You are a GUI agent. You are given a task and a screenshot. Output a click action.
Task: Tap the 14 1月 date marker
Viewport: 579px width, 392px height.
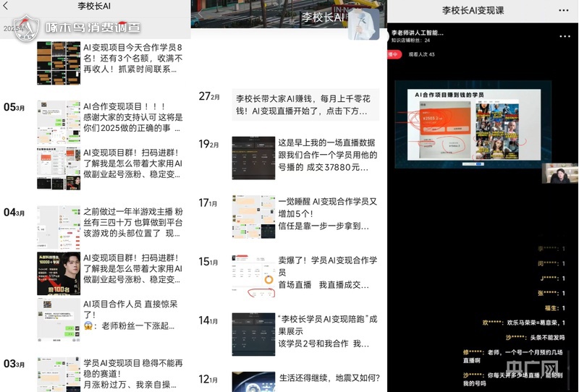click(x=208, y=320)
